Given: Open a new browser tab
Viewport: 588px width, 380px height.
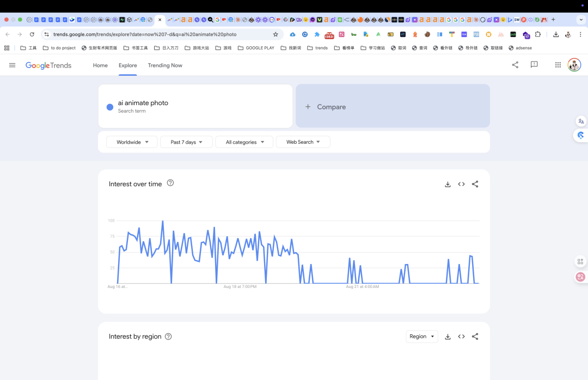Looking at the screenshot, I should point(553,20).
